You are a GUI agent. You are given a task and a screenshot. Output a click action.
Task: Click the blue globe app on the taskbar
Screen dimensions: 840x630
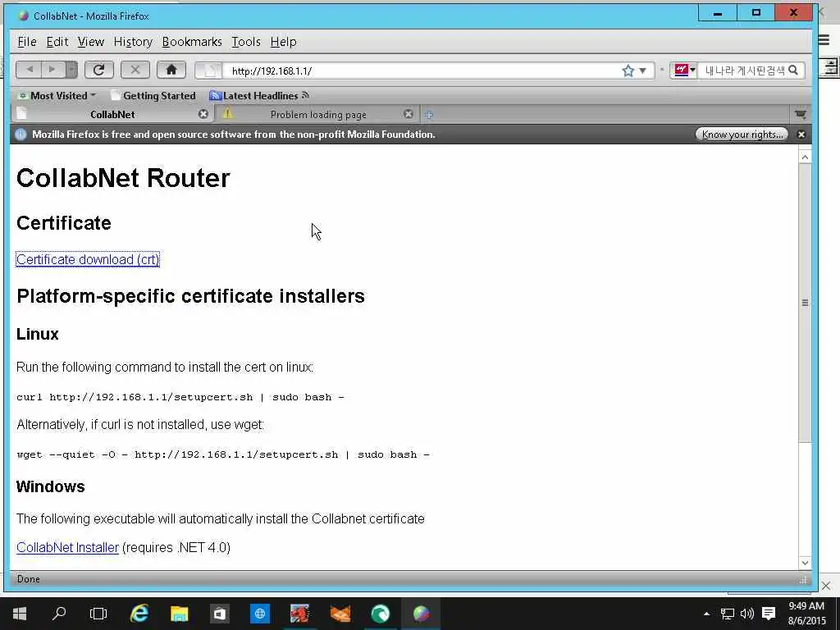[x=260, y=614]
